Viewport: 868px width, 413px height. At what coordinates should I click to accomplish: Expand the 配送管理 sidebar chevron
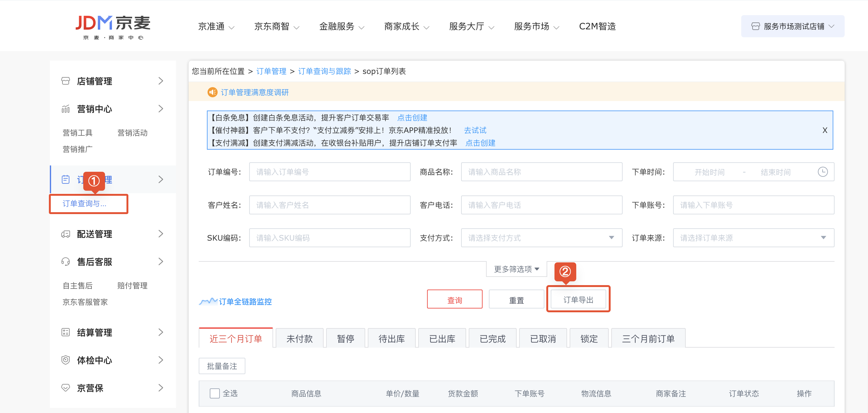click(161, 234)
